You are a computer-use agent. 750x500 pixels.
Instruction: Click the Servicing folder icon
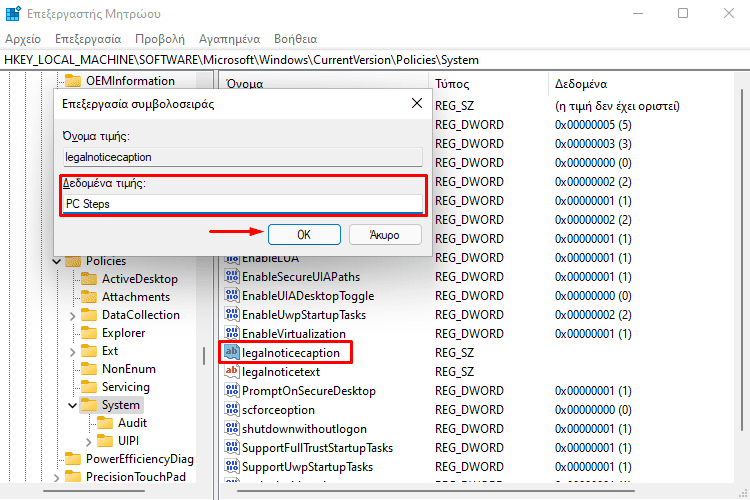click(89, 387)
